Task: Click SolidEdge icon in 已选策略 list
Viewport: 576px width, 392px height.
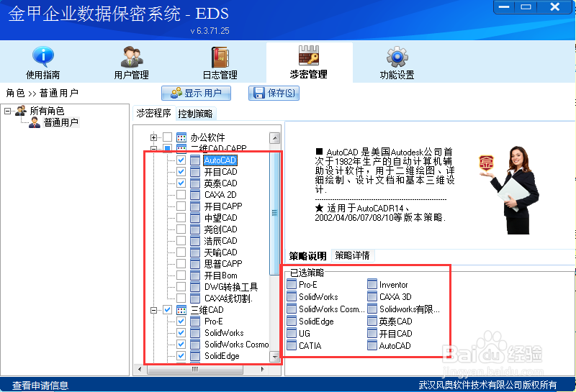Action: [292, 322]
